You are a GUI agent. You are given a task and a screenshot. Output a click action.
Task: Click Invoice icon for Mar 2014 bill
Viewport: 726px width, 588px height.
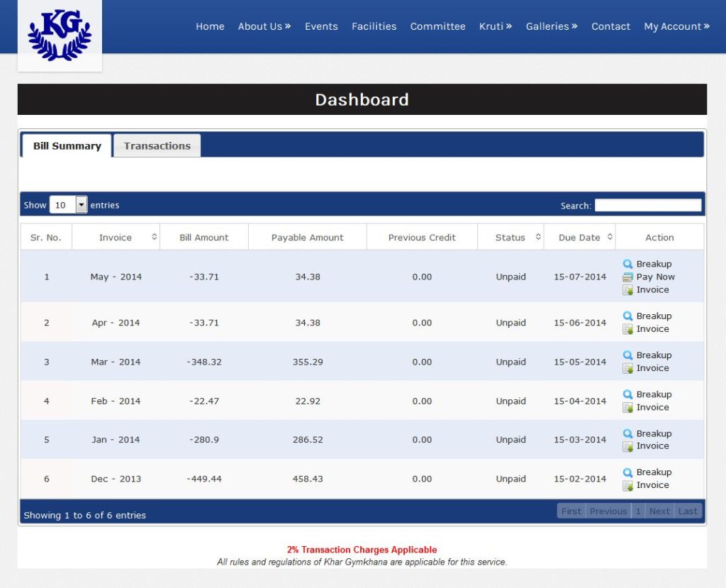click(x=627, y=368)
